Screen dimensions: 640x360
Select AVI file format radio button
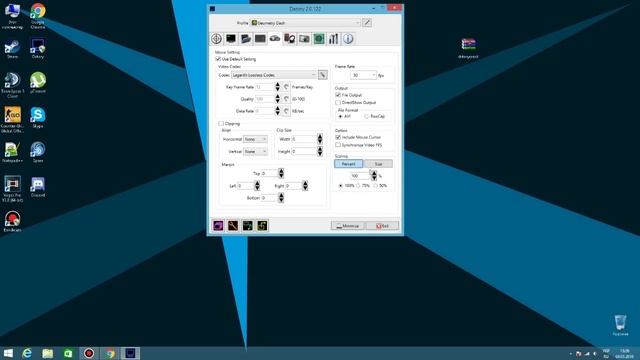click(340, 116)
